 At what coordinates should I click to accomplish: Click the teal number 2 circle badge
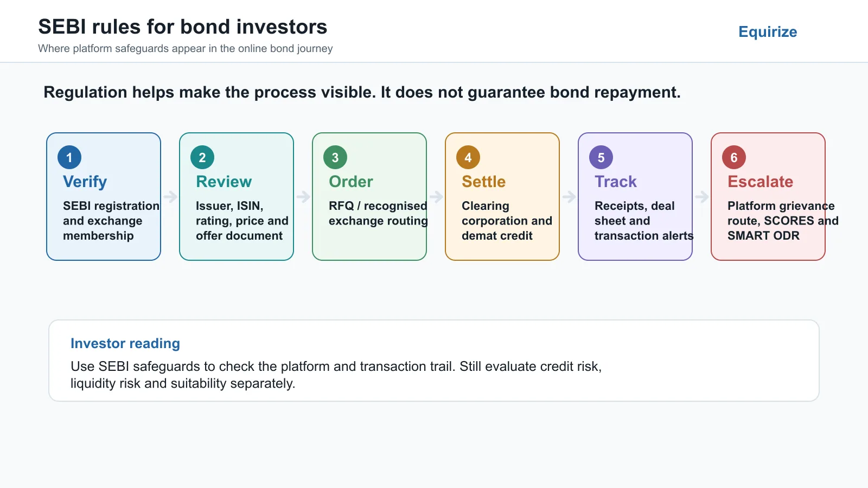202,157
